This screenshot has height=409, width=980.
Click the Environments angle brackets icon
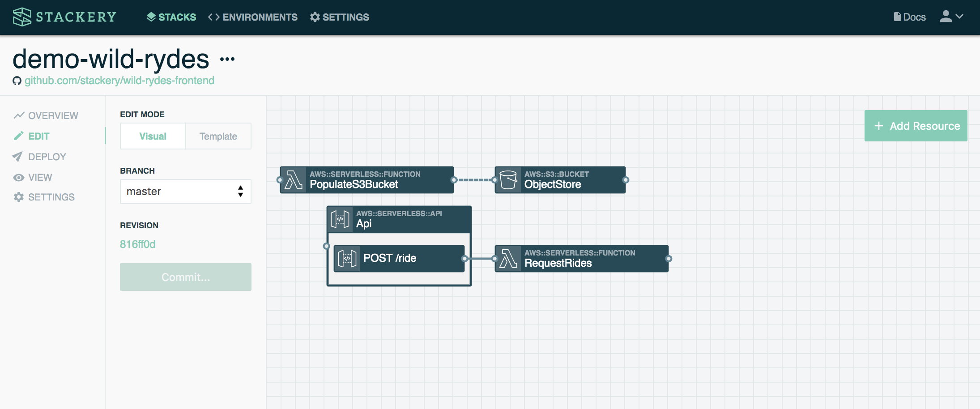click(x=214, y=17)
